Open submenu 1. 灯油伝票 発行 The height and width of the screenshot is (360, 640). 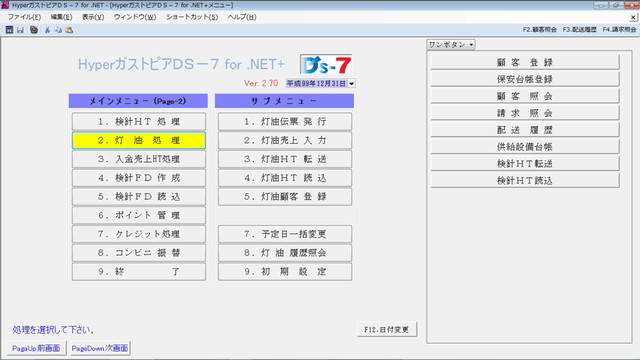click(285, 122)
